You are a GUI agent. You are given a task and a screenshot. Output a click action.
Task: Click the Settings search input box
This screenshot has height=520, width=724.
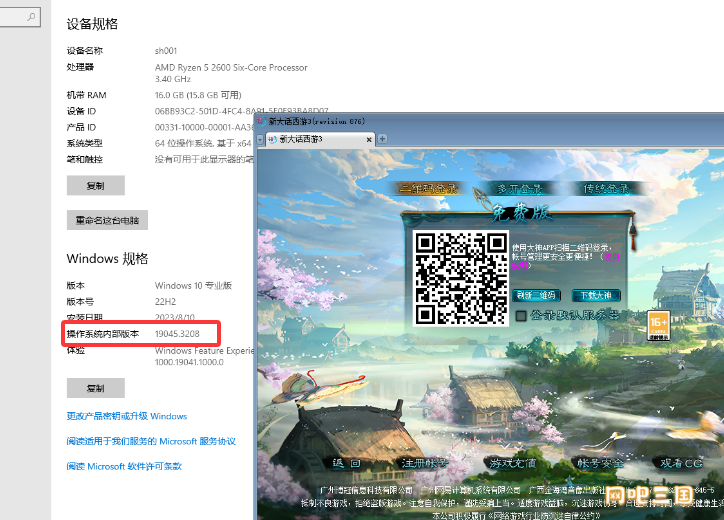click(20, 17)
